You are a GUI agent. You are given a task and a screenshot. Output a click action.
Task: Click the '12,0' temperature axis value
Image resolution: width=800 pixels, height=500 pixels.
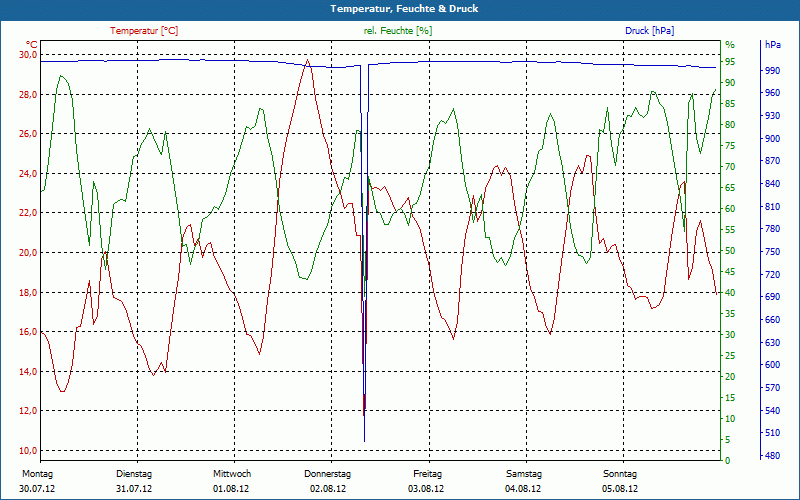(28, 411)
